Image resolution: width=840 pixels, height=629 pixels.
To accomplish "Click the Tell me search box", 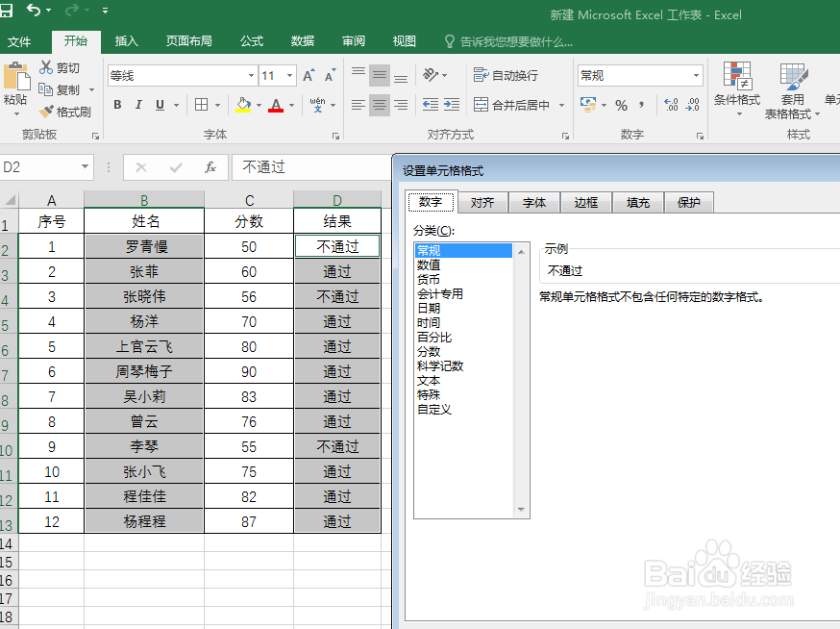I will (509, 41).
